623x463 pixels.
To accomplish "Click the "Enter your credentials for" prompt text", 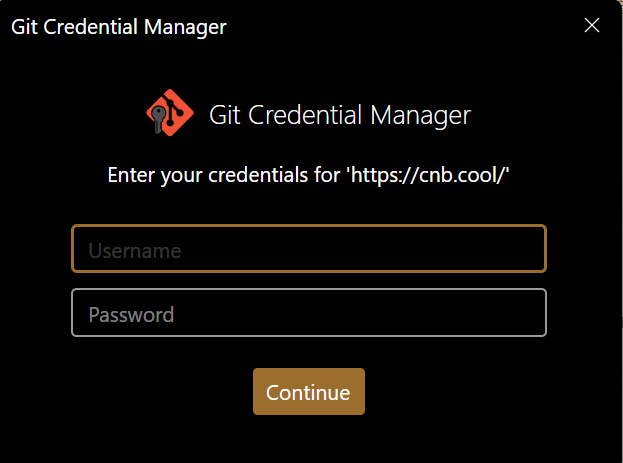I will [224, 176].
